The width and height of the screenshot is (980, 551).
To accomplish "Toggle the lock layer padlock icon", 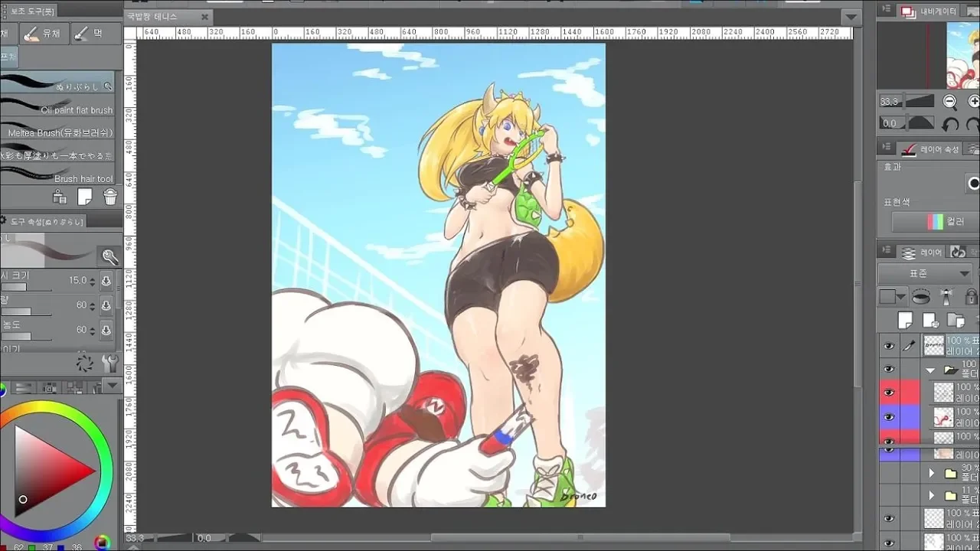I will (972, 297).
